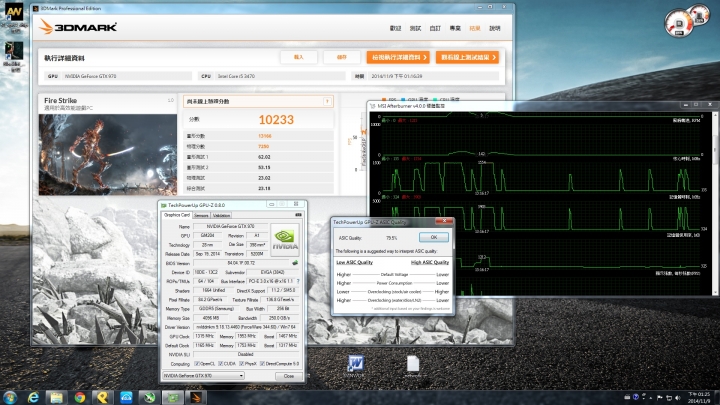Viewport: 720px width, 405px height.
Task: Click the Close button in GPU-Z
Action: click(x=288, y=376)
